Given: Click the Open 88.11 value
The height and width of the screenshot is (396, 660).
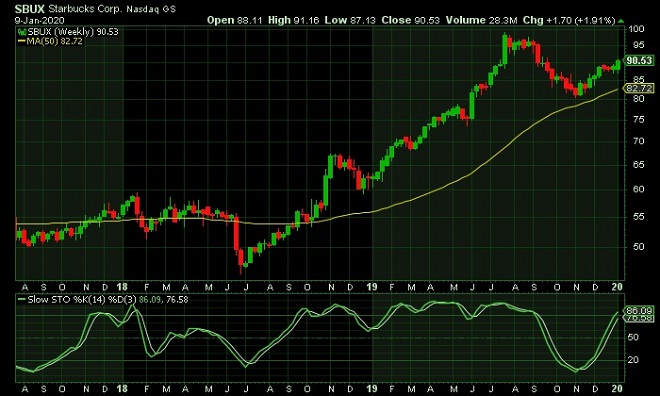Looking at the screenshot, I should 235,20.
